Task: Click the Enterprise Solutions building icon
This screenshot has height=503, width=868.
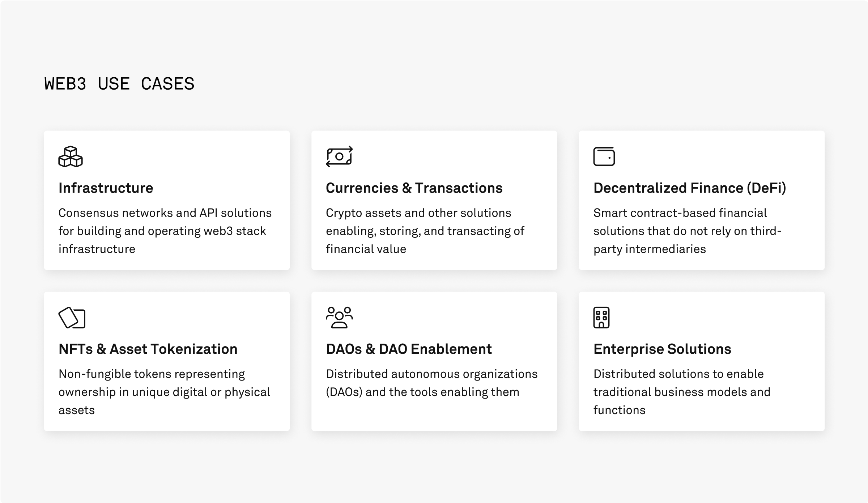Action: tap(601, 318)
